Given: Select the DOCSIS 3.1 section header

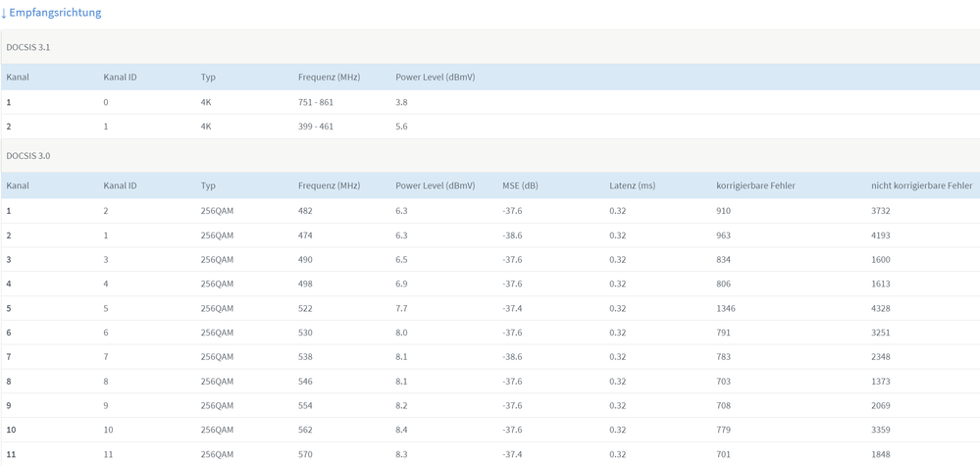Looking at the screenshot, I should coord(490,47).
